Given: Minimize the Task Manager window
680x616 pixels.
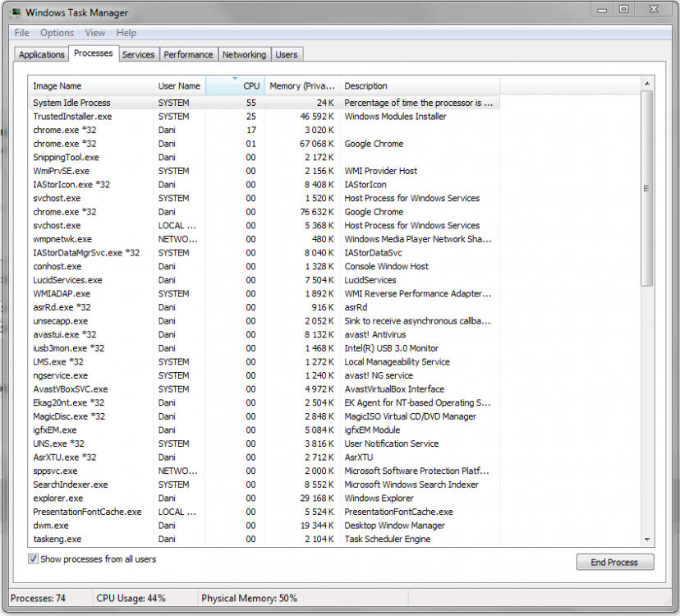Looking at the screenshot, I should [x=602, y=10].
